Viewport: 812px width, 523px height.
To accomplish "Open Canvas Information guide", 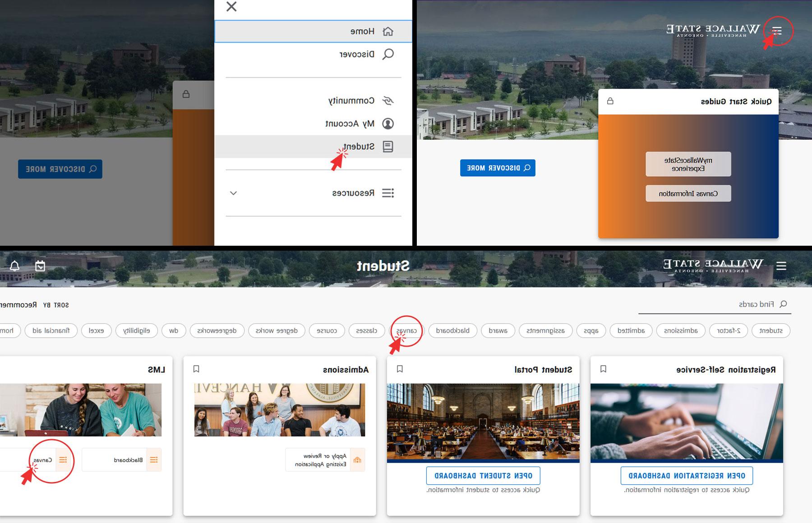I will [688, 193].
